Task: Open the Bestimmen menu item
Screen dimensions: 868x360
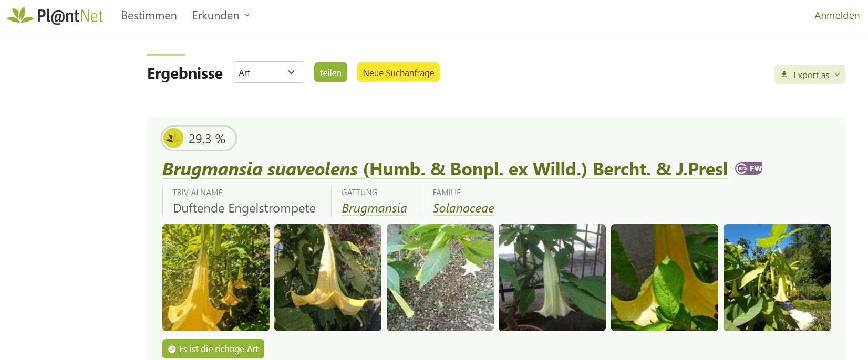Action: tap(149, 16)
